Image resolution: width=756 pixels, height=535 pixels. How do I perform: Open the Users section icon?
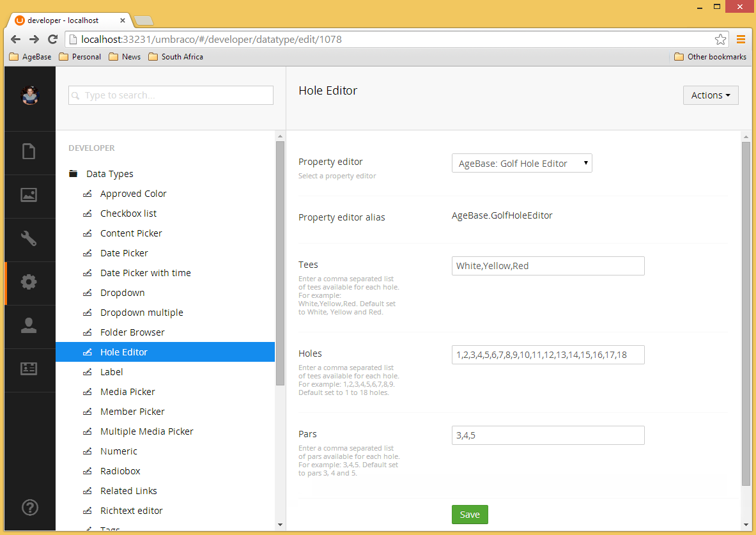pos(29,325)
